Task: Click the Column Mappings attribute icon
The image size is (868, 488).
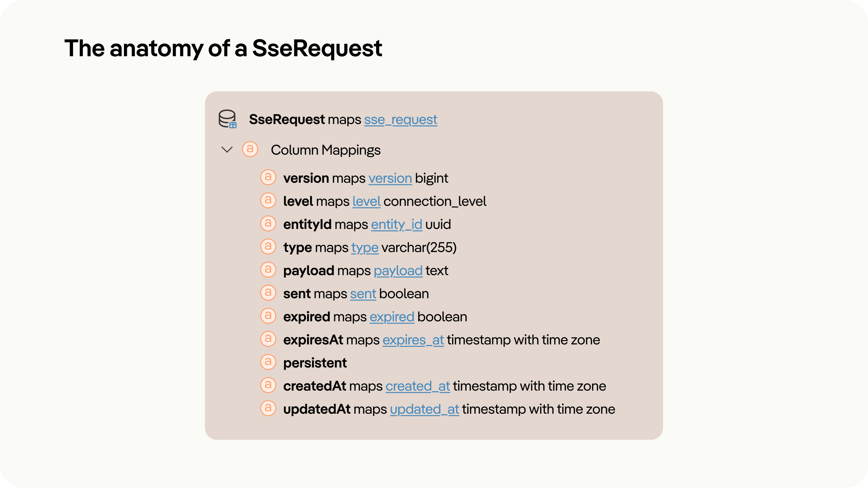Action: coord(250,149)
